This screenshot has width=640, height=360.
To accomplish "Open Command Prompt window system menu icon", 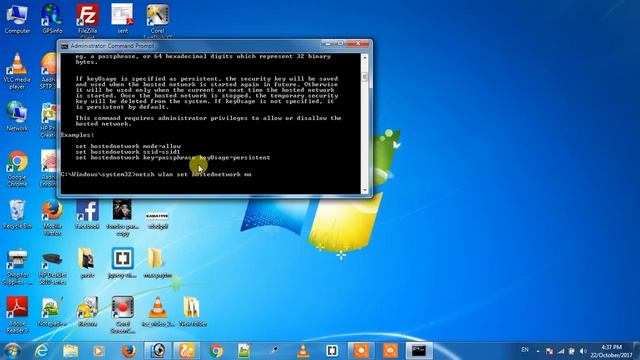I will click(x=64, y=46).
